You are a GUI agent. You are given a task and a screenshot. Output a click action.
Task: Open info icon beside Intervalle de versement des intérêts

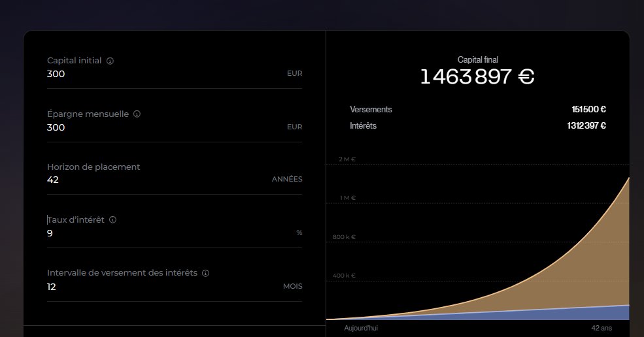click(x=205, y=273)
